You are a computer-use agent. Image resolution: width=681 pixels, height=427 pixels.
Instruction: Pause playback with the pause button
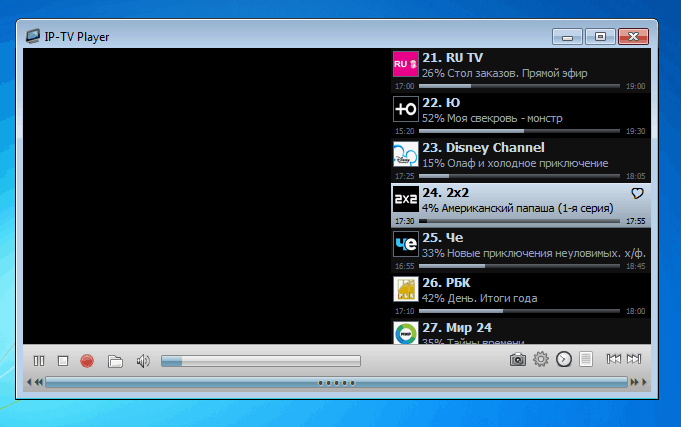(x=39, y=361)
